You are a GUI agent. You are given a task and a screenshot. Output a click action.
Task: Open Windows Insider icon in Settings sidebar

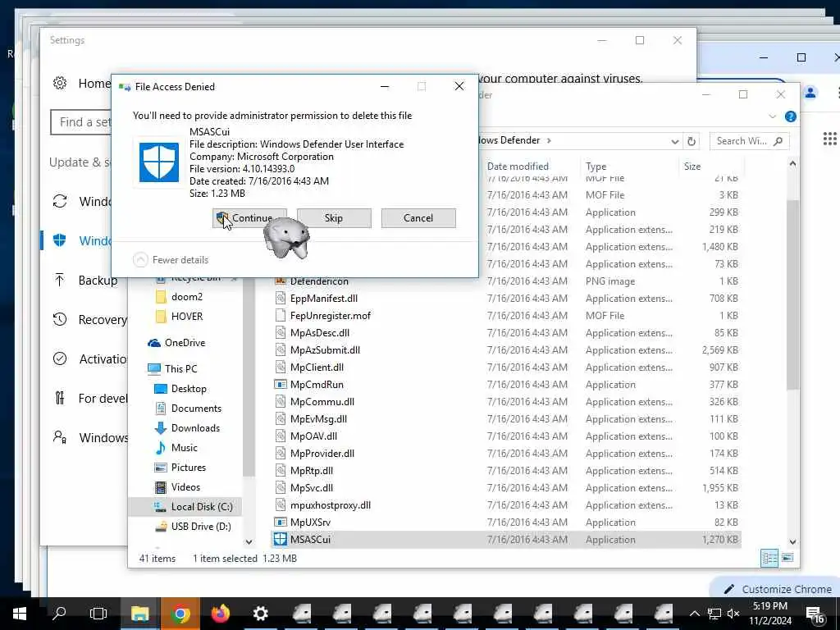point(59,437)
